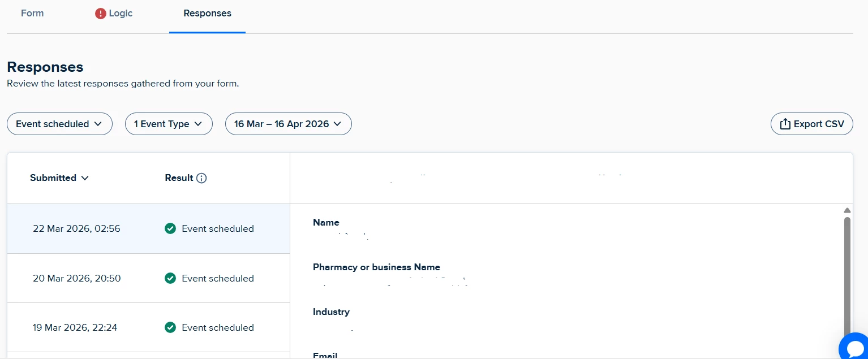The width and height of the screenshot is (868, 359).
Task: Click the Export CSV share icon
Action: pyautogui.click(x=785, y=124)
